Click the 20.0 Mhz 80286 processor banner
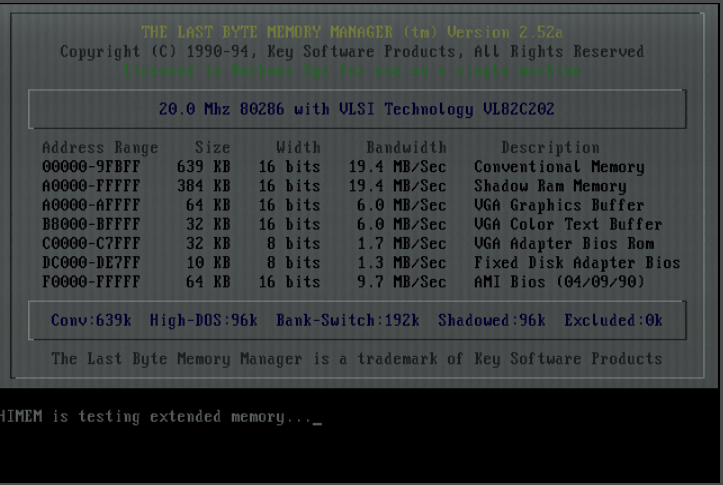This screenshot has height=485, width=723. [x=357, y=109]
